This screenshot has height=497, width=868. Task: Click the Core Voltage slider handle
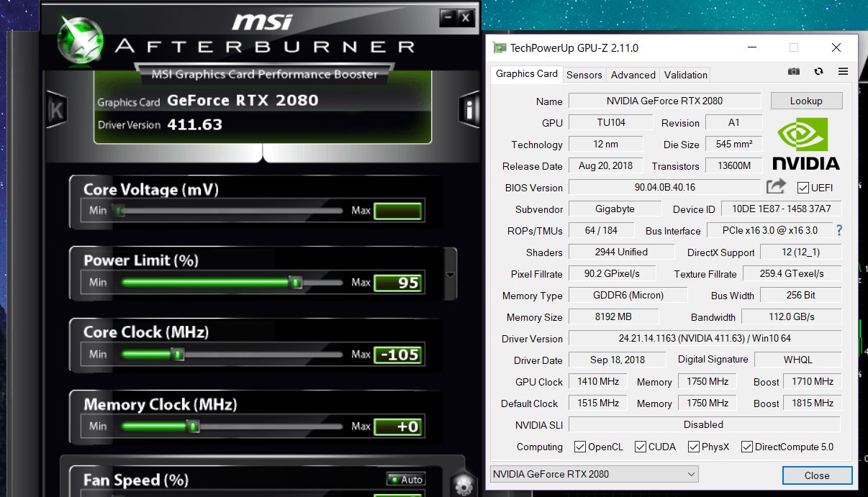[119, 211]
